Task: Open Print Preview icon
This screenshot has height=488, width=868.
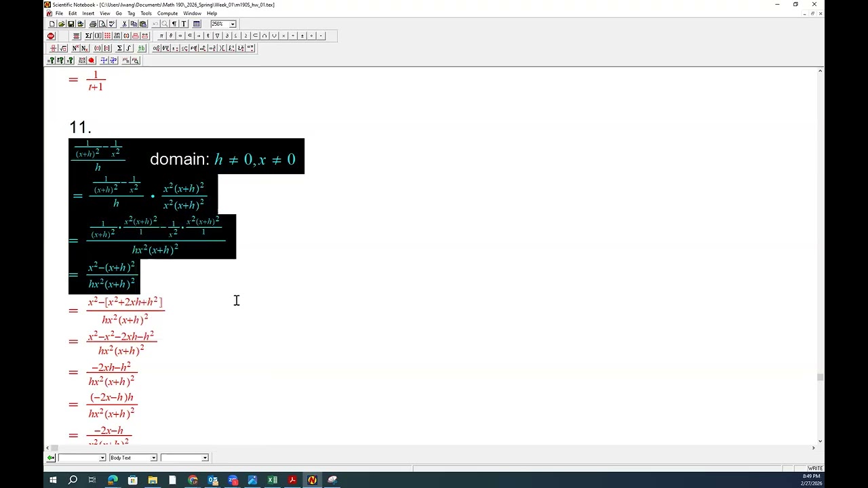Action: 102,24
